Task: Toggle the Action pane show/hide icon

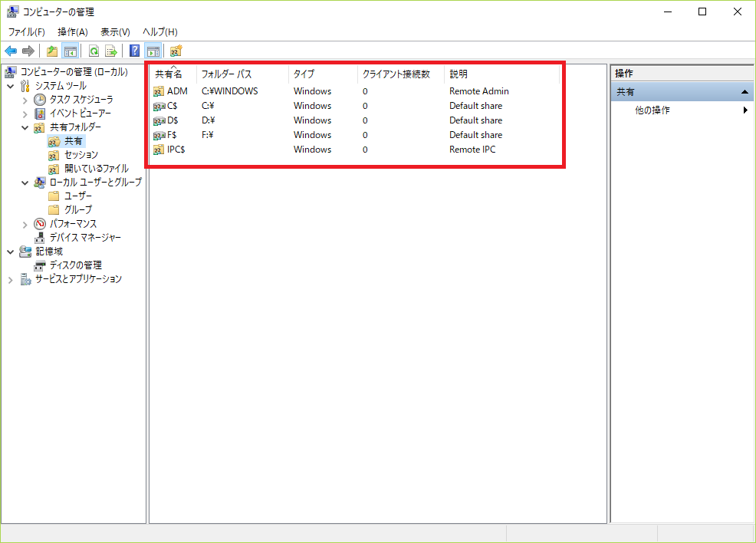Action: [x=153, y=51]
